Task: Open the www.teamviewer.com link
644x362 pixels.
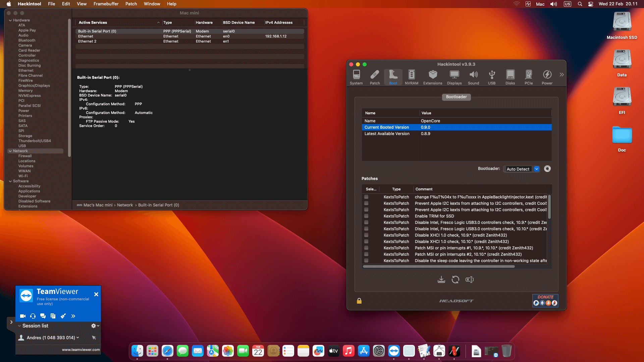Action: (x=81, y=350)
